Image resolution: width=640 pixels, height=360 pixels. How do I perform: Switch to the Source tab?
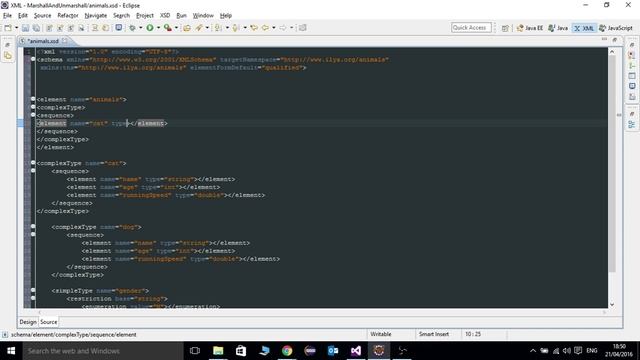(x=49, y=322)
